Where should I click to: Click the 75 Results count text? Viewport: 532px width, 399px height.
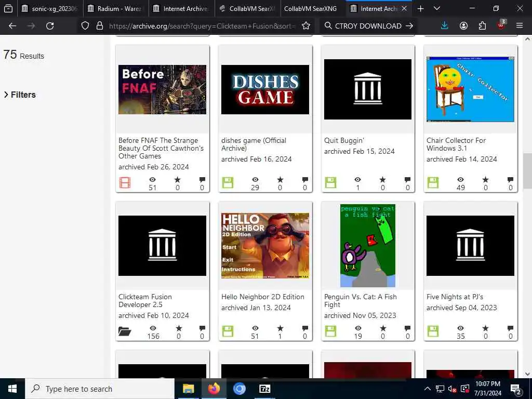pos(24,55)
